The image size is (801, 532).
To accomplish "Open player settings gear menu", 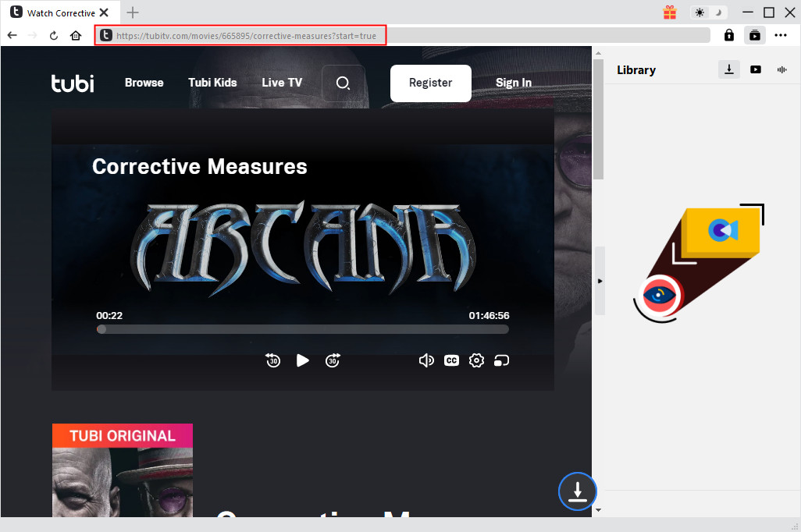I will [476, 360].
